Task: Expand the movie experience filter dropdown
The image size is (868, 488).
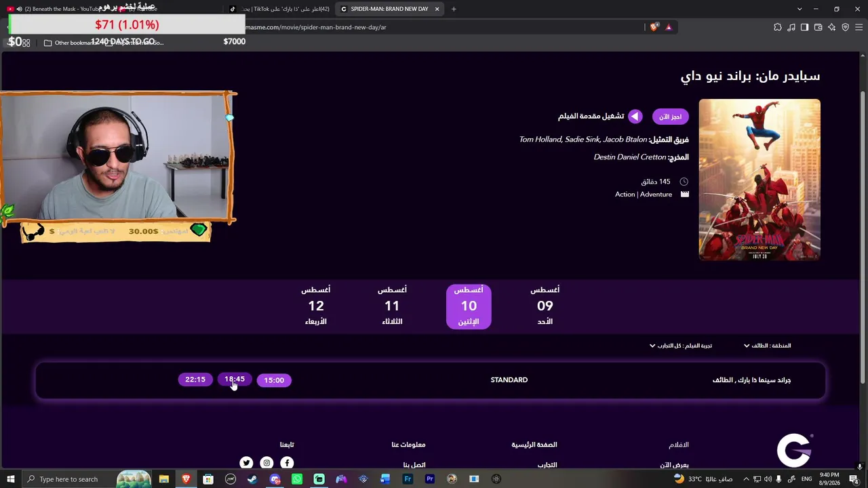Action: [680, 346]
